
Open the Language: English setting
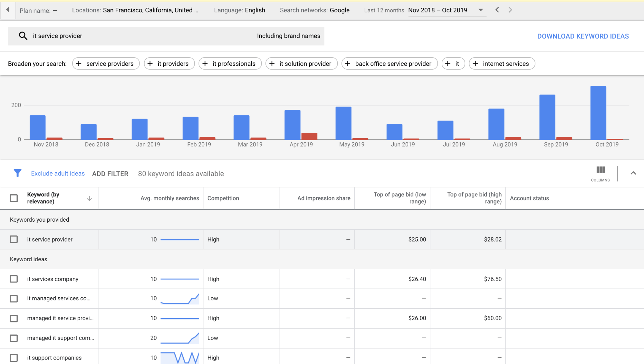point(239,10)
